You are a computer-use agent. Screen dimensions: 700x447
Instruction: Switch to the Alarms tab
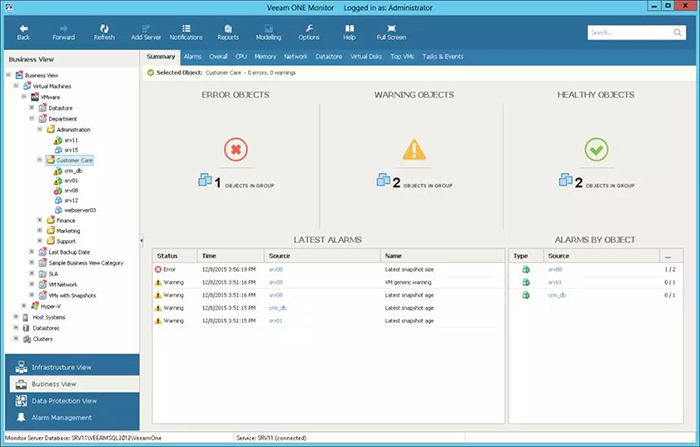point(192,57)
